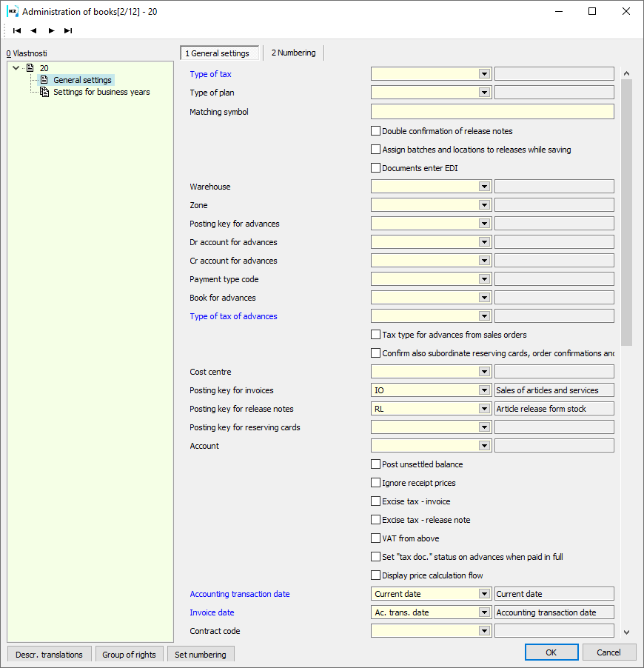
Task: Open Payment type code dropdown
Action: [x=484, y=279]
